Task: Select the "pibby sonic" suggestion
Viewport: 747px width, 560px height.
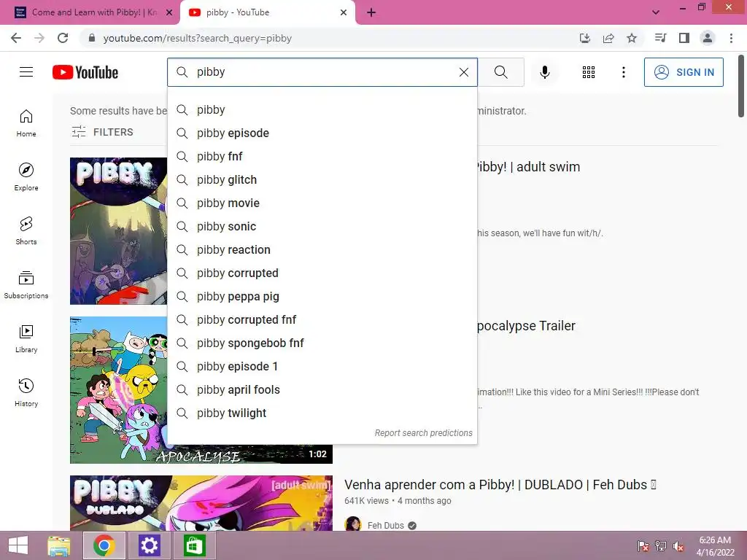Action: [x=322, y=227]
